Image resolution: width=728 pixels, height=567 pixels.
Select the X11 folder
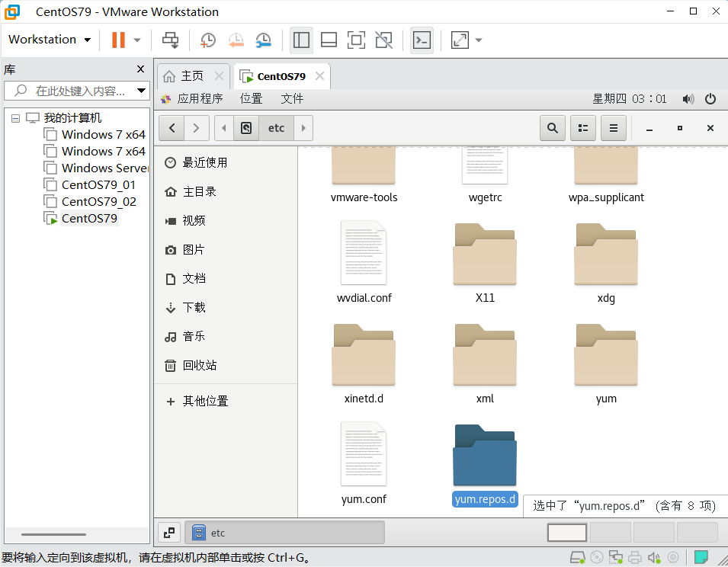click(x=485, y=263)
